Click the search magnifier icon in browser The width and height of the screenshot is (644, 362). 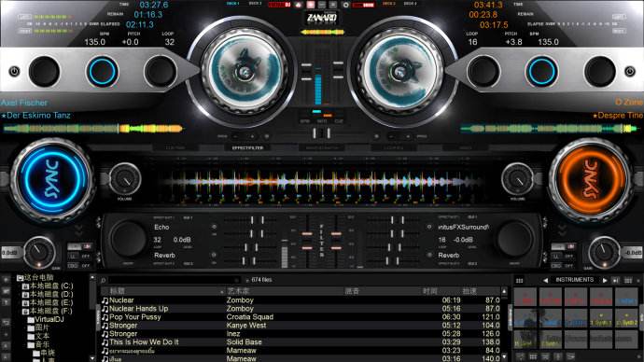pyautogui.click(x=103, y=280)
